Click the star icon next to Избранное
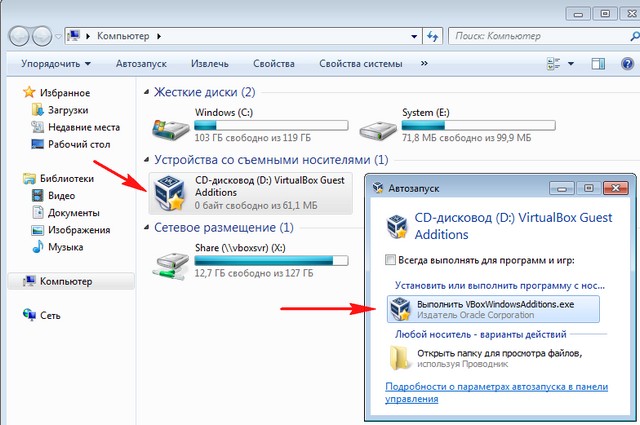The width and height of the screenshot is (640, 425). coord(29,92)
